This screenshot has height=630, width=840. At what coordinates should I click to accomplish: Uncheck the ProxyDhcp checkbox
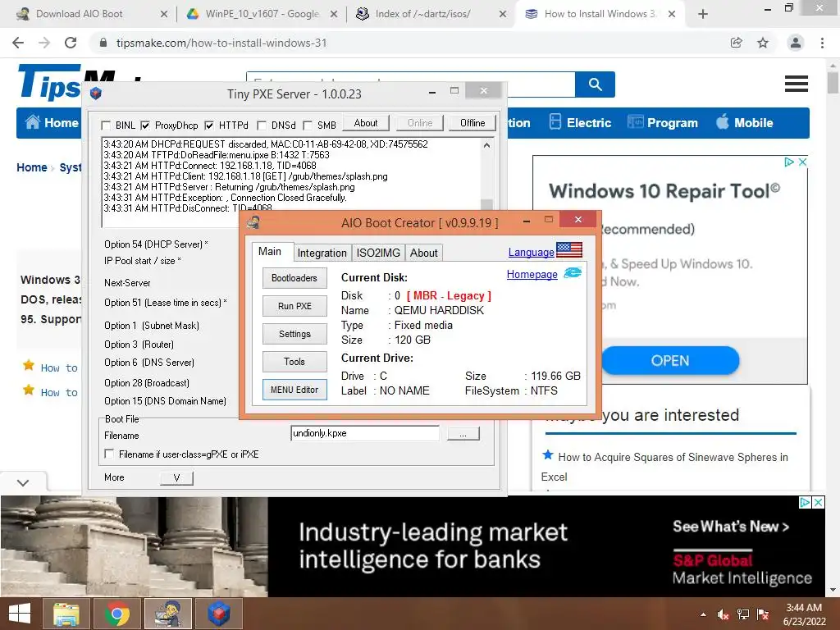coord(145,126)
